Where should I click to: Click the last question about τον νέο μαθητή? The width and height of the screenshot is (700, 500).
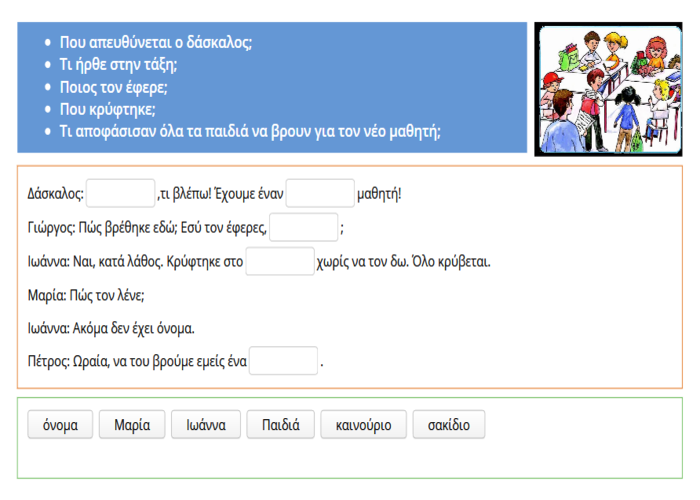coord(250,131)
